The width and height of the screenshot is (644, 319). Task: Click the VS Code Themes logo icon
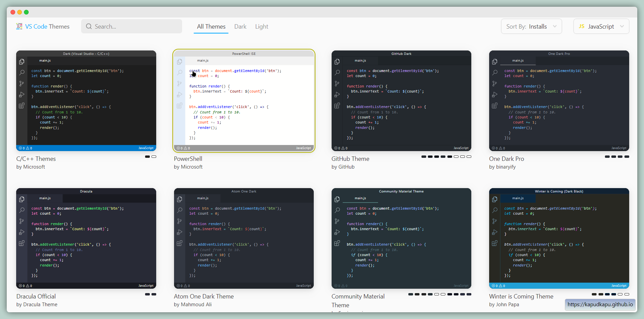coord(19,26)
